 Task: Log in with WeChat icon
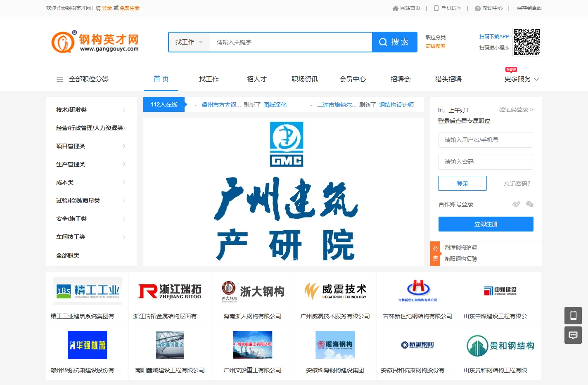(530, 204)
